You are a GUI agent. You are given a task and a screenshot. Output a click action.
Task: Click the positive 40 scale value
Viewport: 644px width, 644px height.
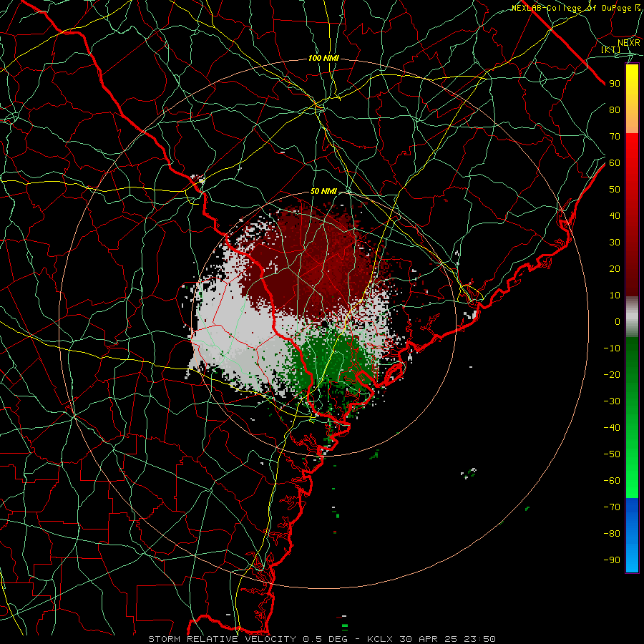tap(615, 215)
